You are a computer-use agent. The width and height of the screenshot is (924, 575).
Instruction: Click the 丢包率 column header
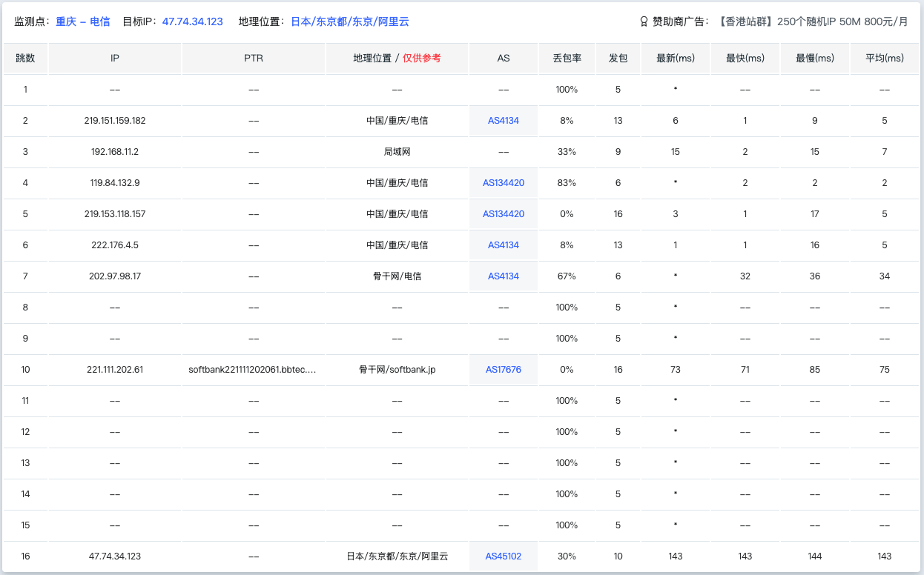point(567,59)
